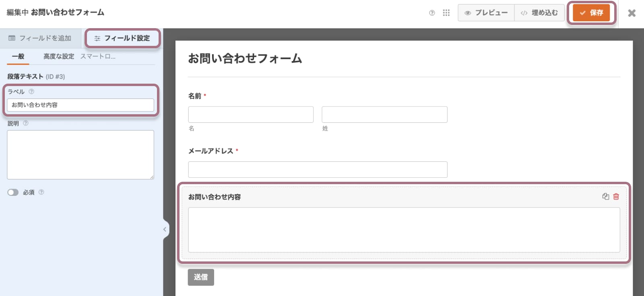This screenshot has width=644, height=296.
Task: Click the ラベル help tooltip icon
Action: (x=31, y=92)
